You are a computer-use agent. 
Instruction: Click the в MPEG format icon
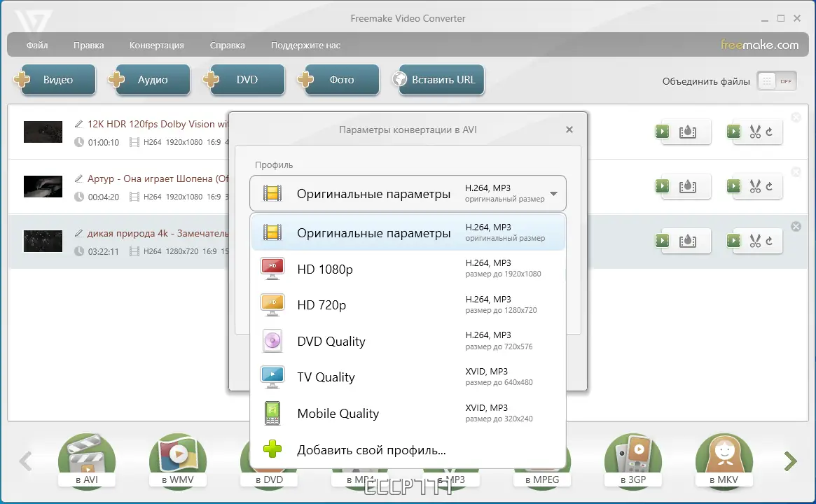pyautogui.click(x=541, y=479)
